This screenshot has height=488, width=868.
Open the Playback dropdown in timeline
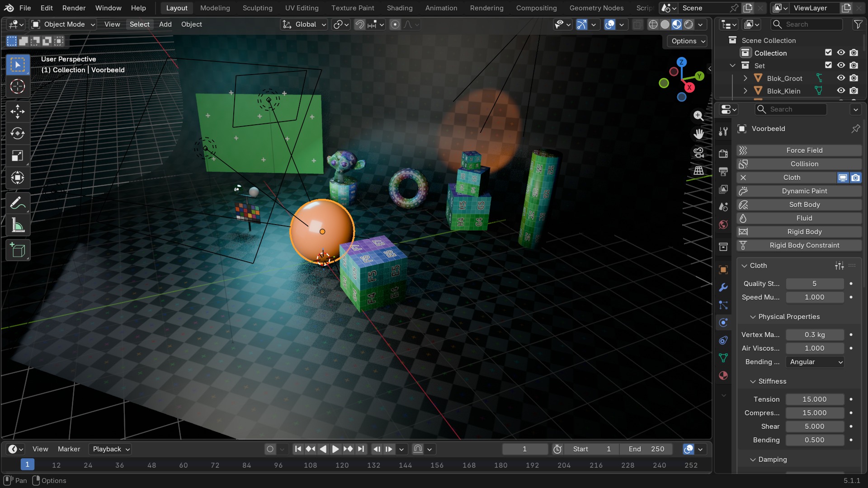[111, 449]
